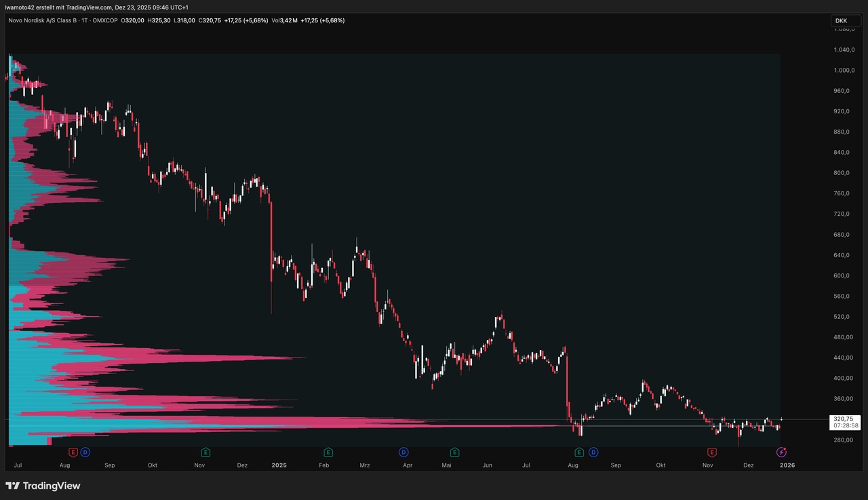Click the 2025 year label on time axis
The width and height of the screenshot is (868, 500).
click(279, 465)
